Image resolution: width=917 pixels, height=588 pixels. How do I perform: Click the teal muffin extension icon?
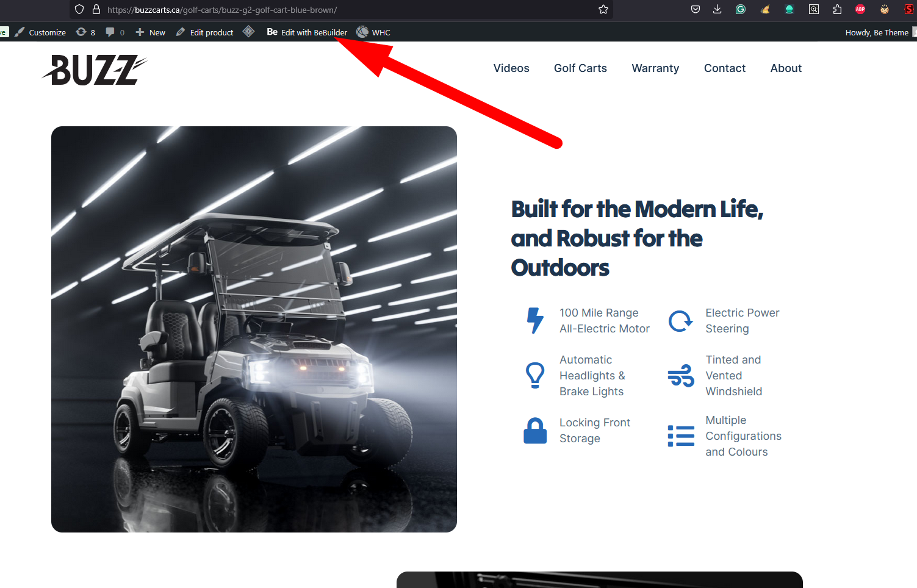point(789,9)
